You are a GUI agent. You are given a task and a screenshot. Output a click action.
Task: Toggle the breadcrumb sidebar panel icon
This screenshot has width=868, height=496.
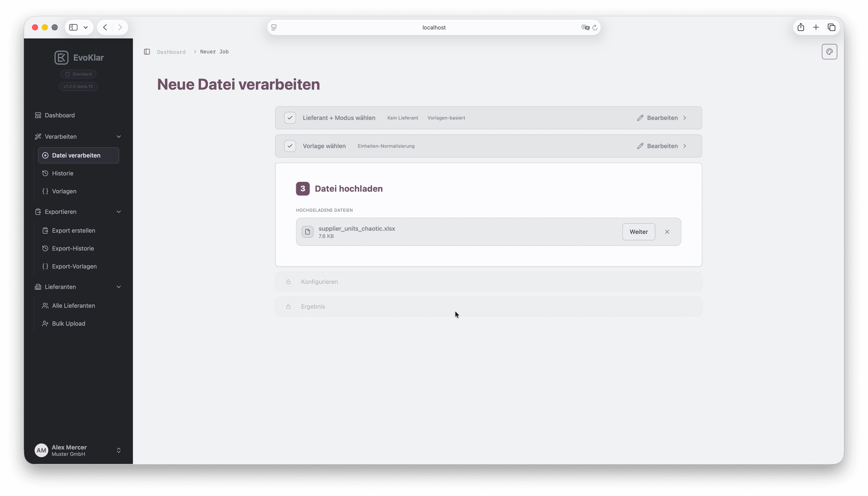tap(147, 51)
